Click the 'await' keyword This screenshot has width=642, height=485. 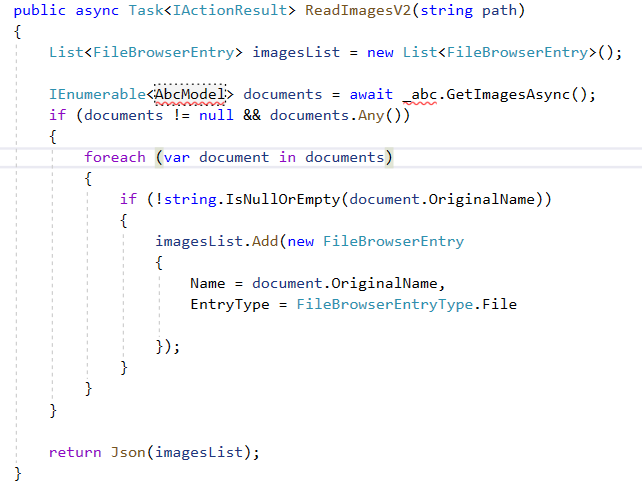(371, 95)
